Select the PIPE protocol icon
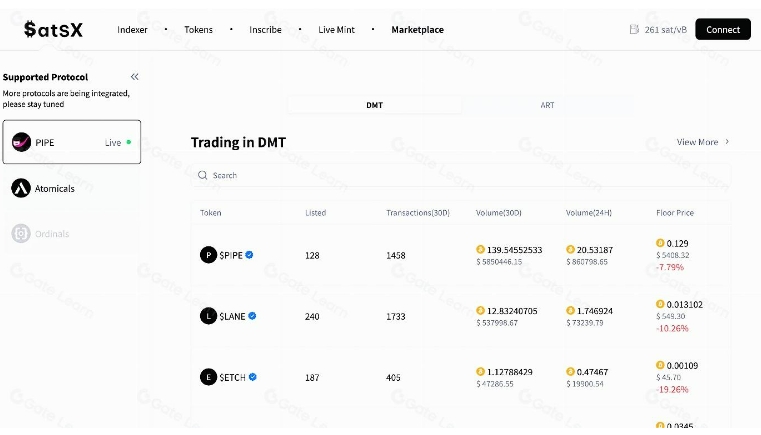The width and height of the screenshot is (761, 435). 21,142
